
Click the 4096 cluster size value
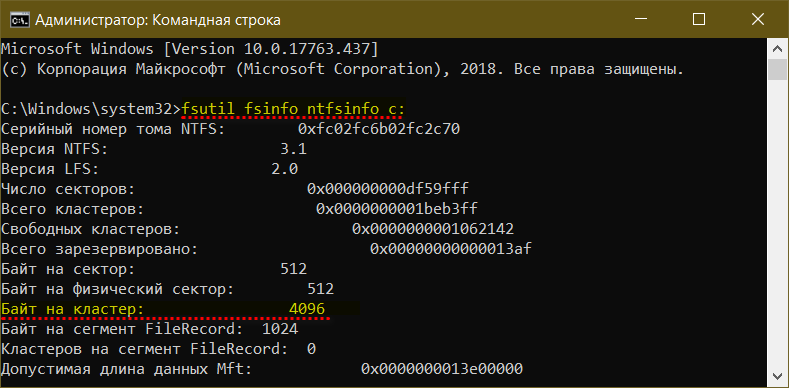click(307, 308)
